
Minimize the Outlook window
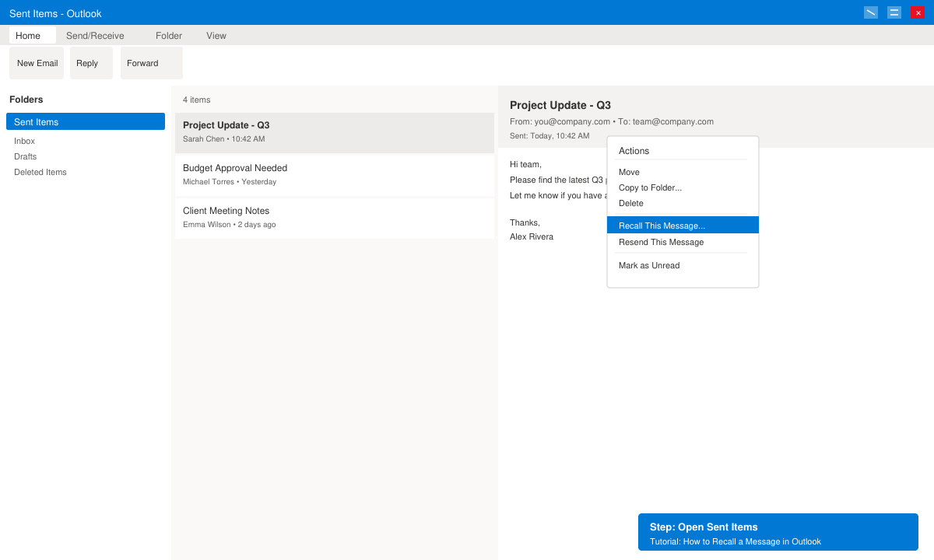[871, 12]
